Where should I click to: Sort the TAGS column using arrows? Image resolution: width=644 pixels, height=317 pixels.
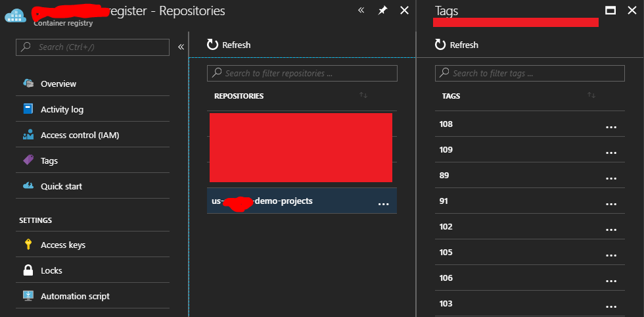[591, 95]
